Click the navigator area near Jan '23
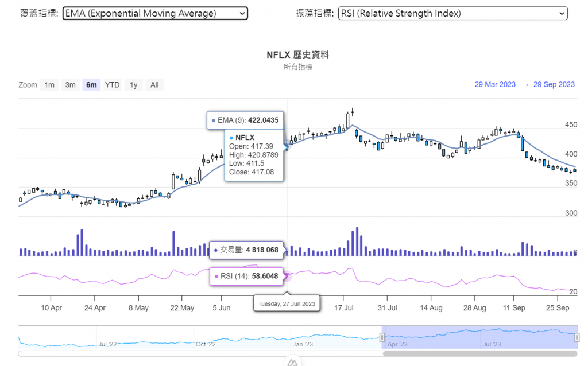The width and height of the screenshot is (588, 366). [x=303, y=344]
